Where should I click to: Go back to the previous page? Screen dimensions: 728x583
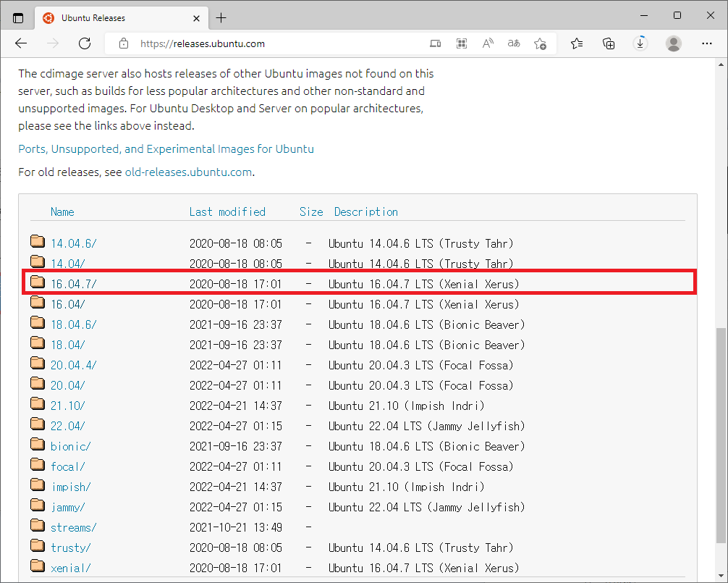tap(22, 43)
